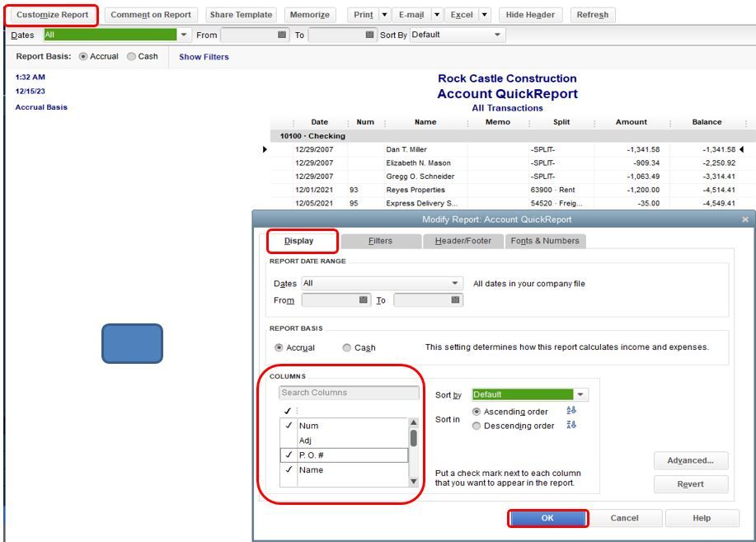Click Excel button
Viewport: 756px width, 542px height.
pyautogui.click(x=462, y=15)
